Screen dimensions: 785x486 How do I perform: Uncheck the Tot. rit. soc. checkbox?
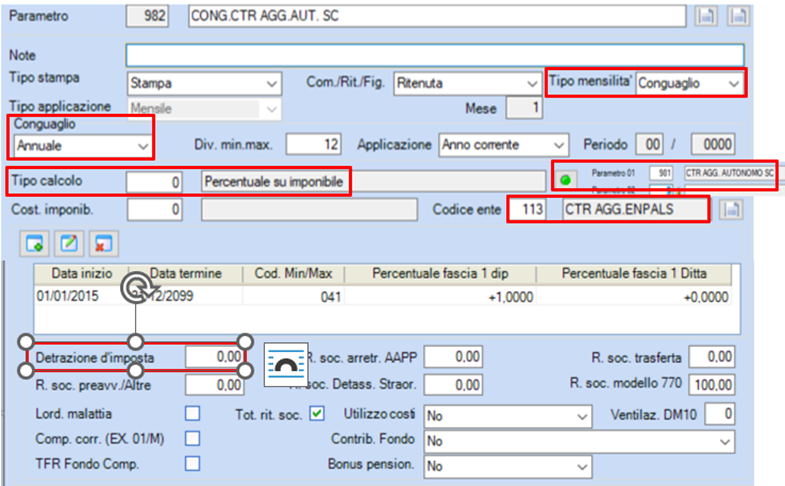click(x=317, y=413)
